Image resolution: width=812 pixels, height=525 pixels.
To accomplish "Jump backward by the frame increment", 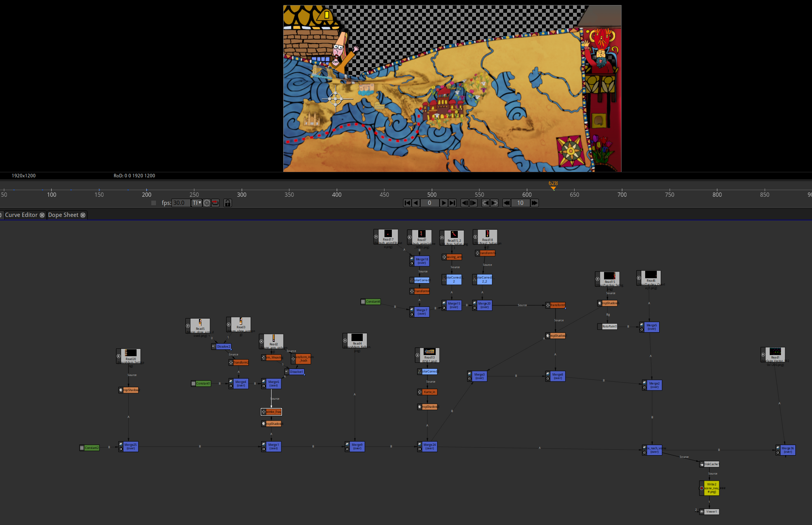I will click(x=506, y=203).
